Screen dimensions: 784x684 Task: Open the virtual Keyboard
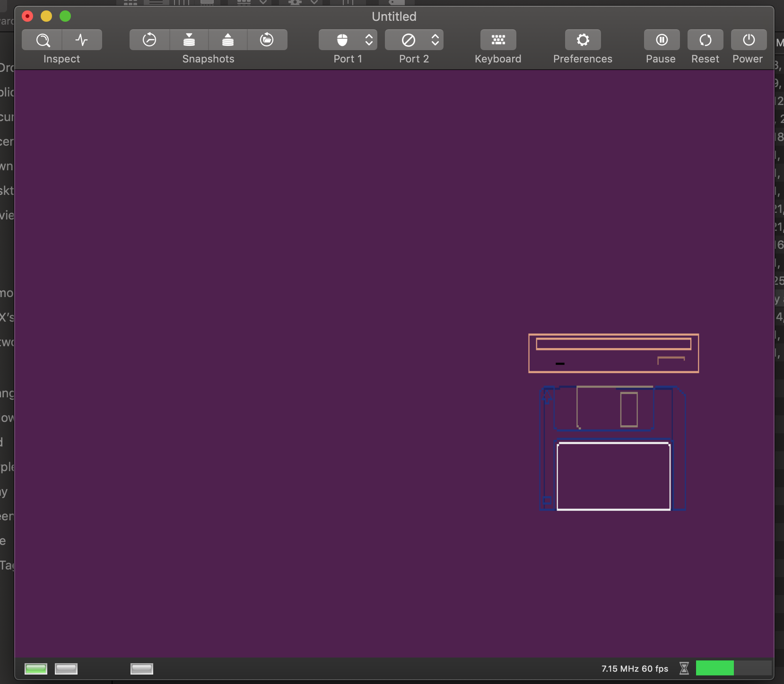click(x=498, y=40)
